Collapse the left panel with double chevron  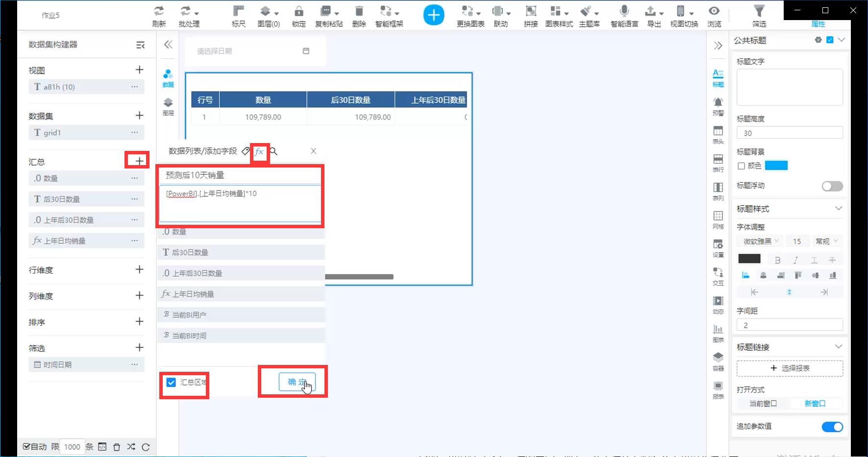[x=168, y=45]
